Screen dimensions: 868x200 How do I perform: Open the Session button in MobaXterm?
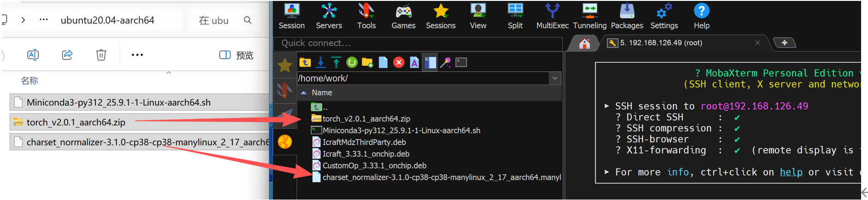[291, 16]
